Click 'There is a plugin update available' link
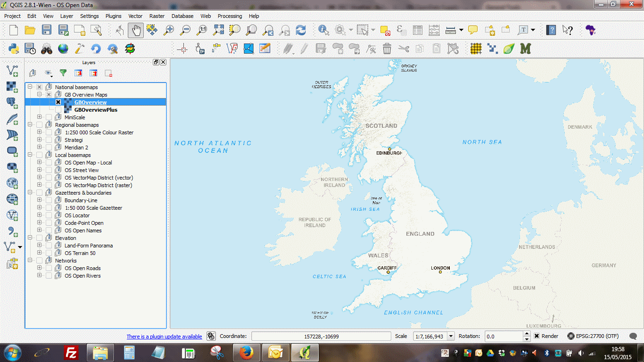Image resolution: width=644 pixels, height=362 pixels. pos(164,337)
